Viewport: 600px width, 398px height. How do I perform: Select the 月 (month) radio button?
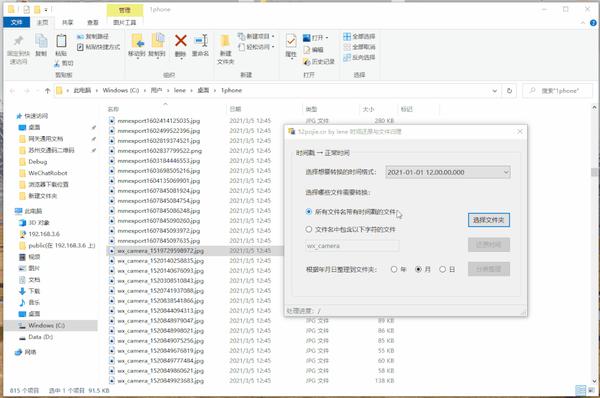pyautogui.click(x=418, y=269)
